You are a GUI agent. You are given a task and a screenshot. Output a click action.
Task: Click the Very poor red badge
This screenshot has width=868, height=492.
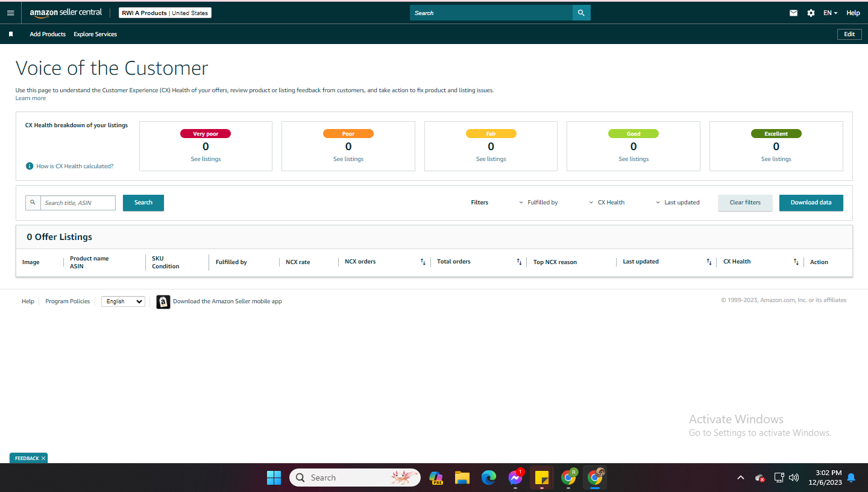tap(206, 134)
